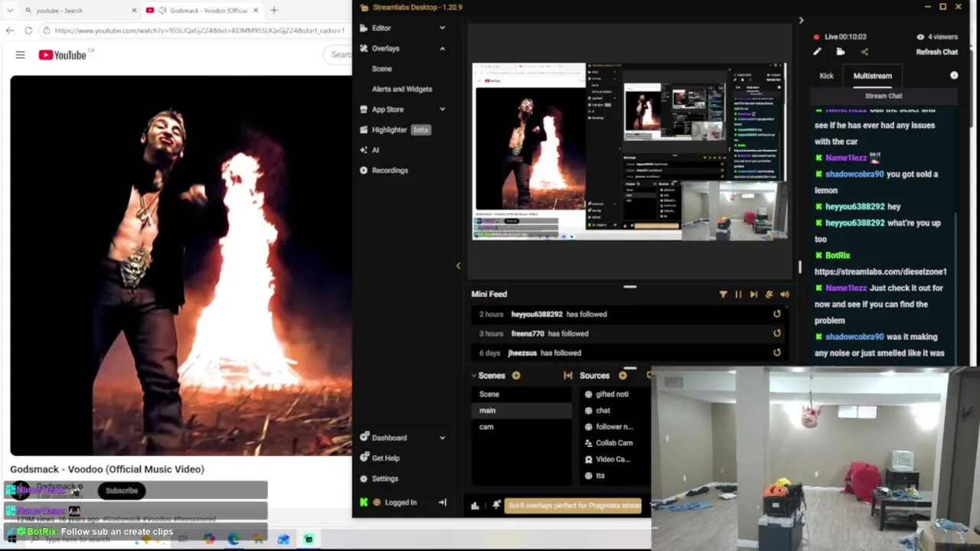Reload the YouTube page in browser
This screenshot has height=551, width=980.
(x=28, y=31)
